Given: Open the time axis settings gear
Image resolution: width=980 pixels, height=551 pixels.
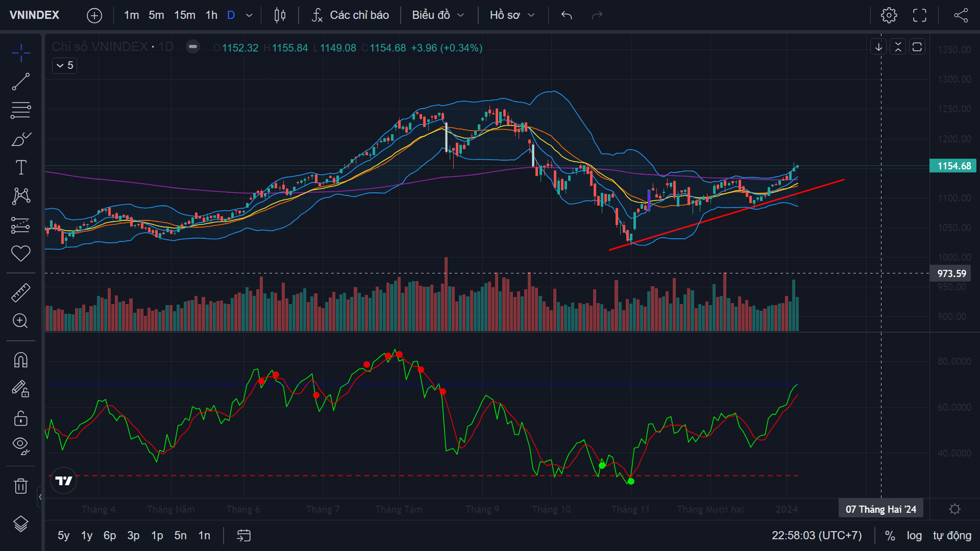Looking at the screenshot, I should click(x=955, y=509).
